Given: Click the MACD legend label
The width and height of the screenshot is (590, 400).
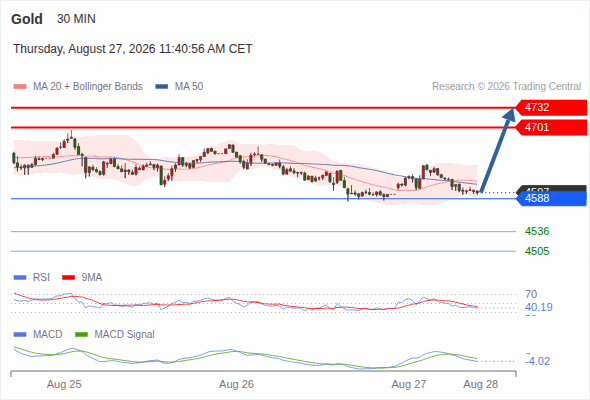Looking at the screenshot, I should [47, 335].
